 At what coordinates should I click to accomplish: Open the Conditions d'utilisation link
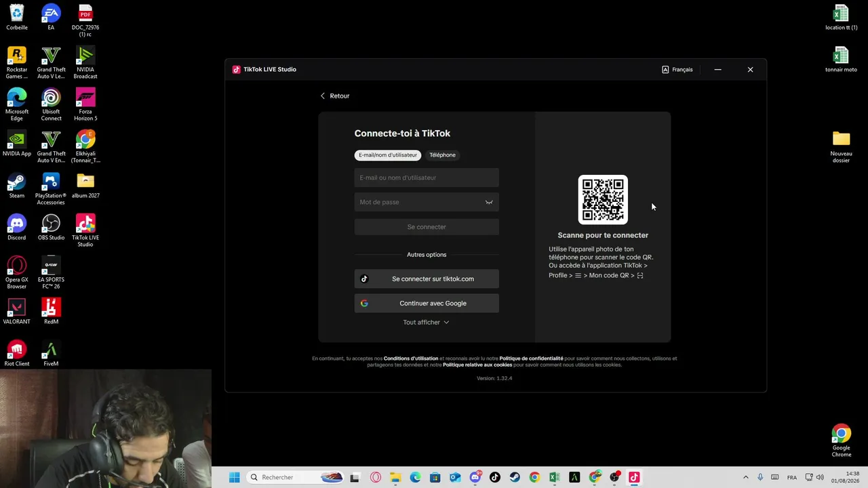click(x=411, y=359)
